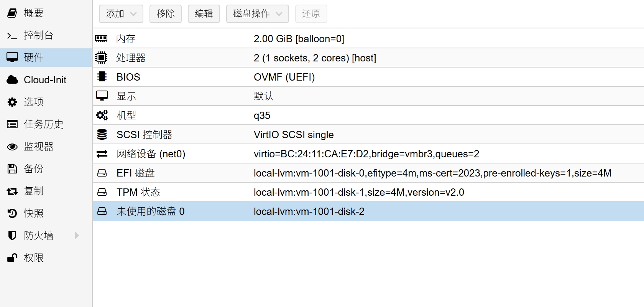The width and height of the screenshot is (644, 307).
Task: Click the network device (net0) arrows icon
Action: click(x=102, y=153)
